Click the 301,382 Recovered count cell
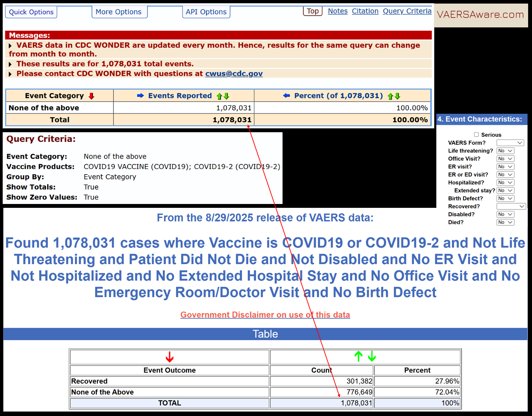 click(321, 381)
